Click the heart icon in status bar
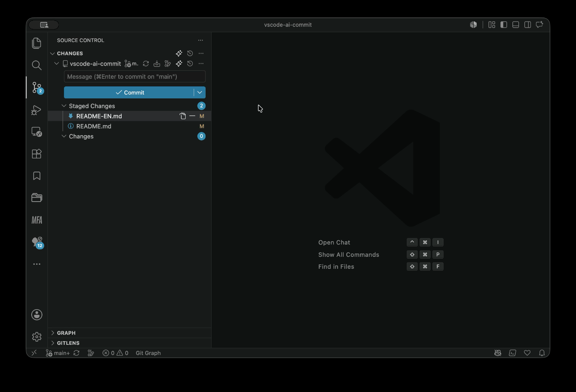The width and height of the screenshot is (576, 392). click(527, 353)
